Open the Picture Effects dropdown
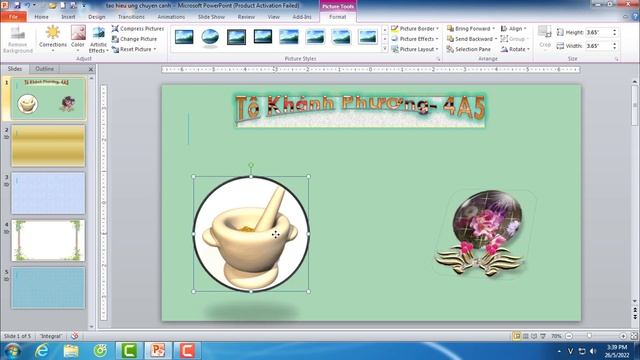This screenshot has height=360, width=640. pyautogui.click(x=415, y=39)
